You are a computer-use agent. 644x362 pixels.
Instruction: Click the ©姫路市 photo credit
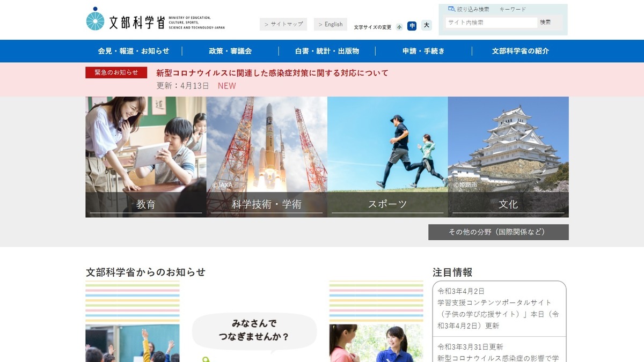(x=465, y=185)
